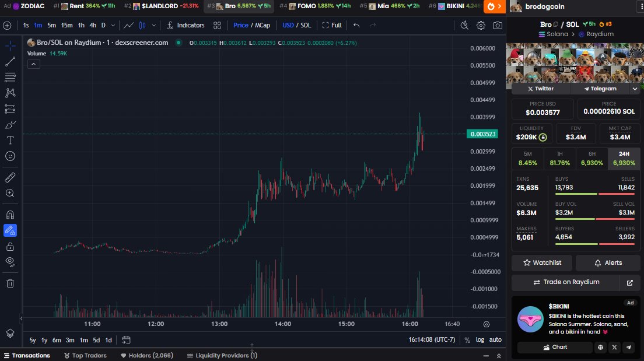The width and height of the screenshot is (644, 361).
Task: Open chart style dropdown arrow
Action: point(154,26)
